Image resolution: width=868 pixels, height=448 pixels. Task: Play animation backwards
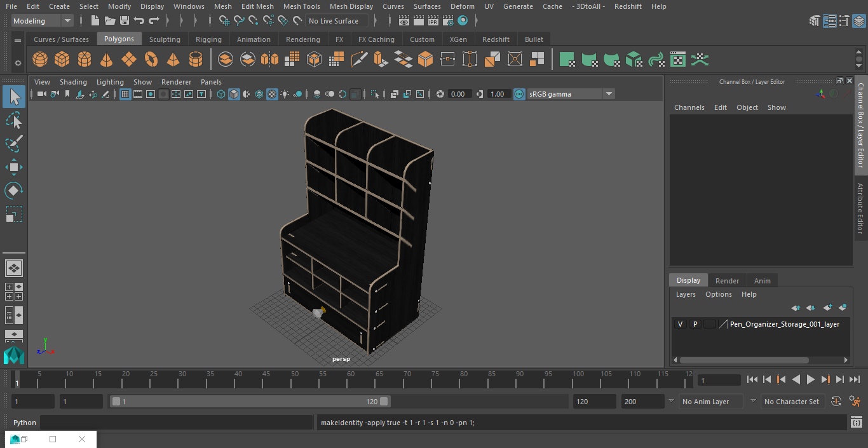(x=796, y=379)
